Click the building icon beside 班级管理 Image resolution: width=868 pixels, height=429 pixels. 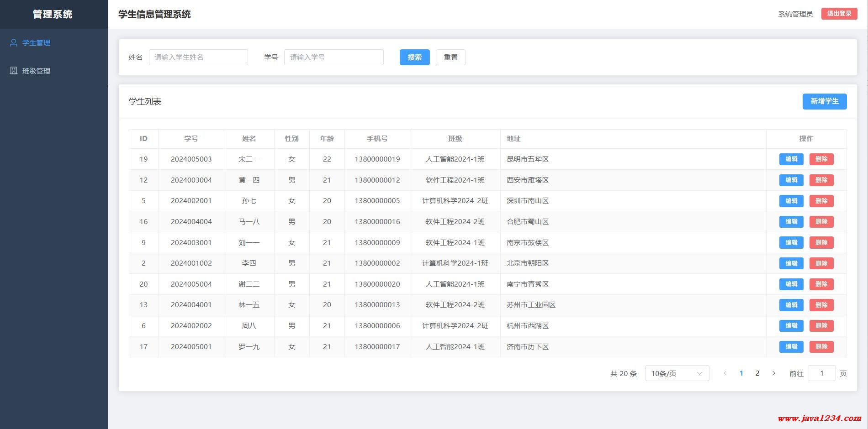14,71
